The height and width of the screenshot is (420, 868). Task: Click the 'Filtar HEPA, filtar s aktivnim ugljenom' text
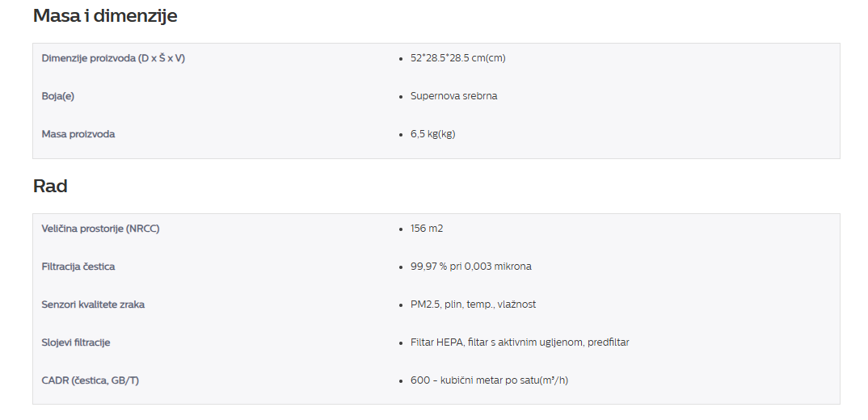496,342
